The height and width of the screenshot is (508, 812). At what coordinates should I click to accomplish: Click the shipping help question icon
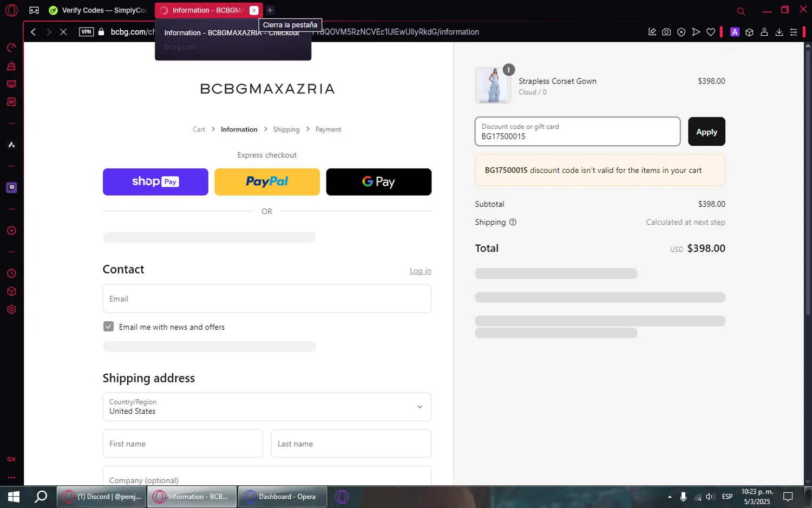pyautogui.click(x=513, y=222)
